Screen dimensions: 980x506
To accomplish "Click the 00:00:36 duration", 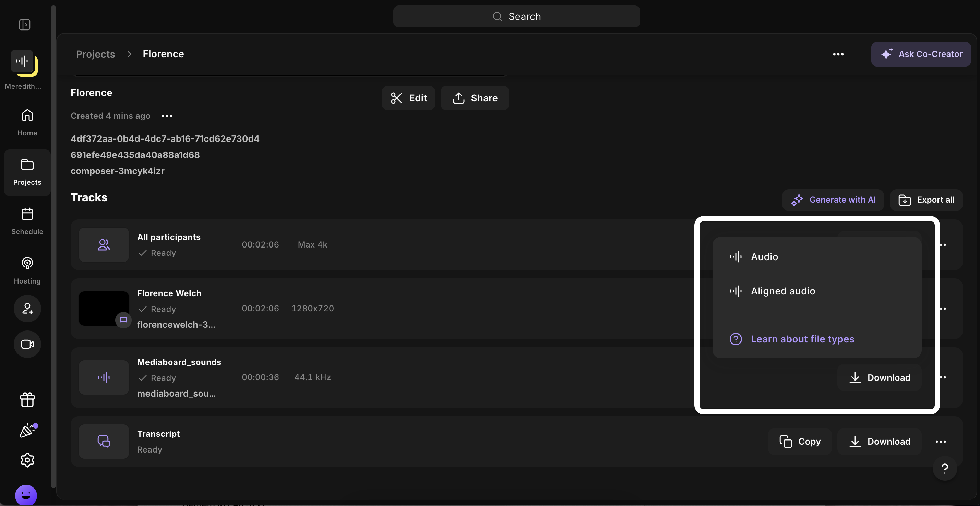I will [x=260, y=377].
